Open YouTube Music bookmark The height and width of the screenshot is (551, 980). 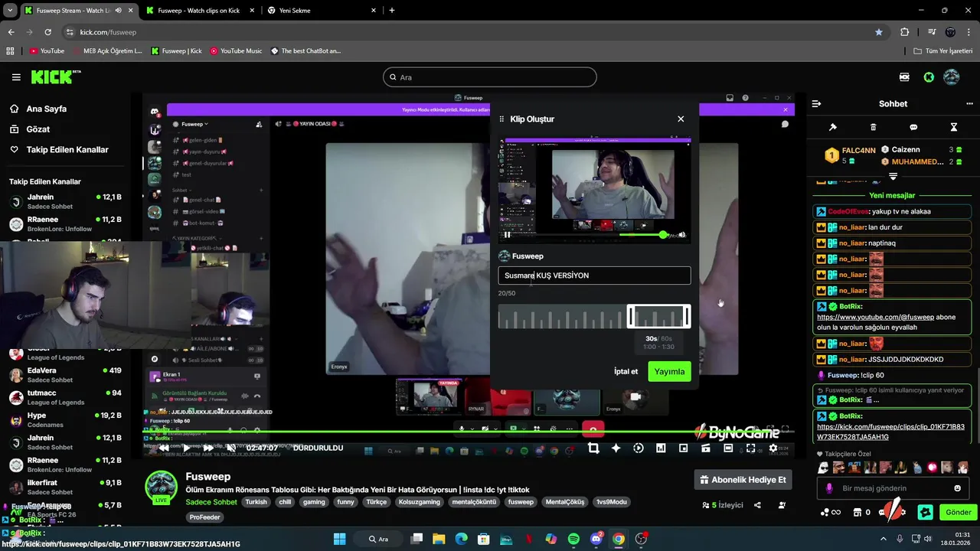235,51
